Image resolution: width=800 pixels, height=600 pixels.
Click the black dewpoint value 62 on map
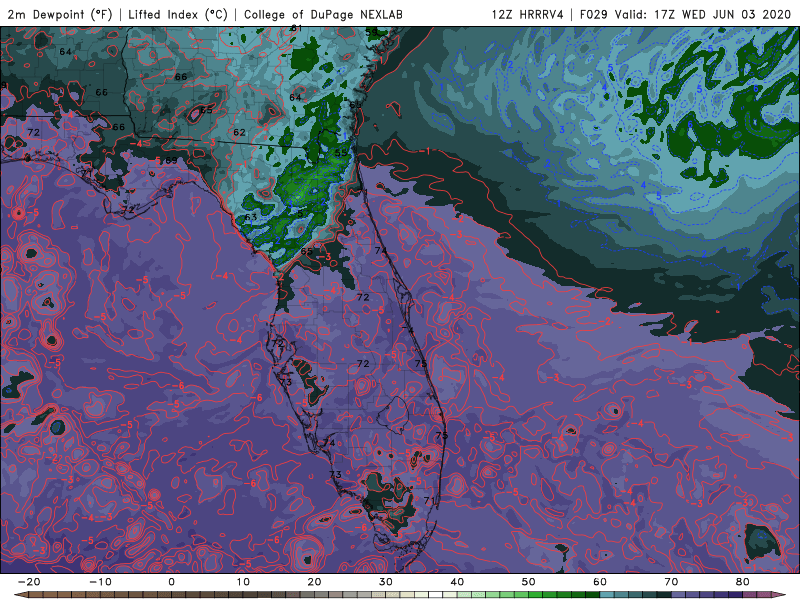239,132
